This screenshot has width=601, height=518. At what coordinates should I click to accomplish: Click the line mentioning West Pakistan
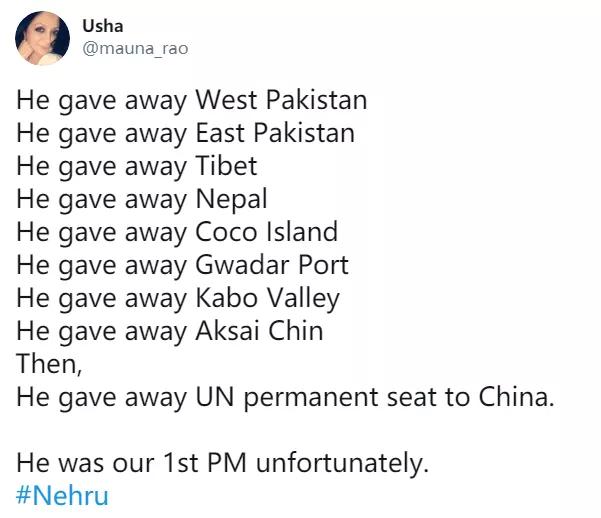coord(191,100)
